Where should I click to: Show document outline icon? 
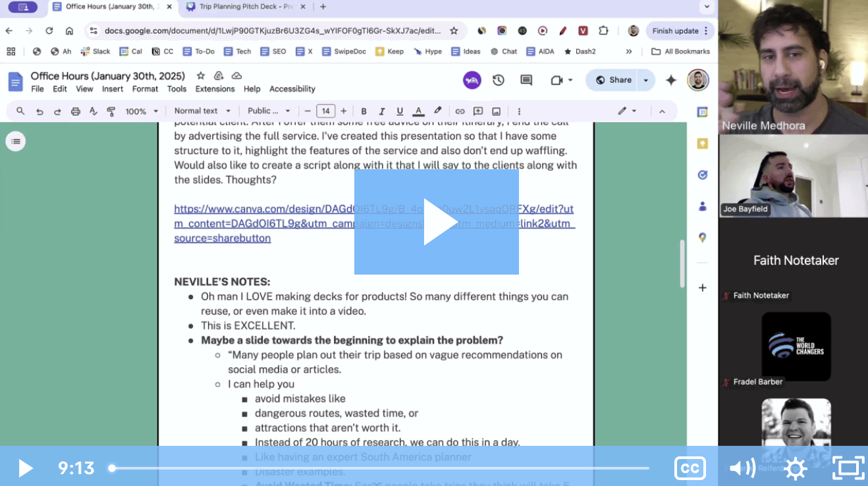coord(16,141)
